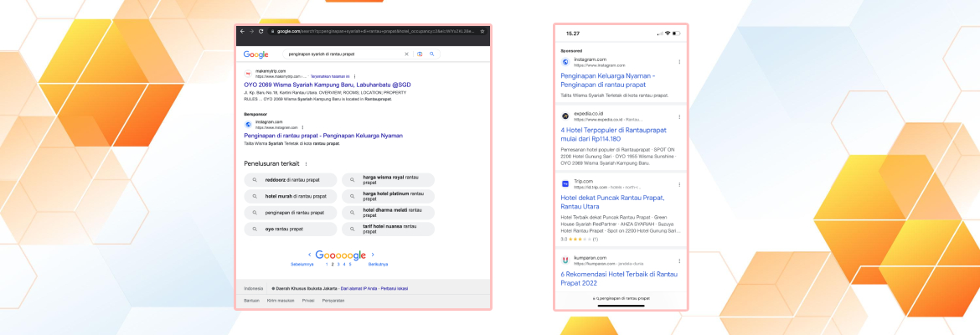Viewport: 980px width, 335px height.
Task: Open the Google logo homepage link
Action: [x=256, y=54]
